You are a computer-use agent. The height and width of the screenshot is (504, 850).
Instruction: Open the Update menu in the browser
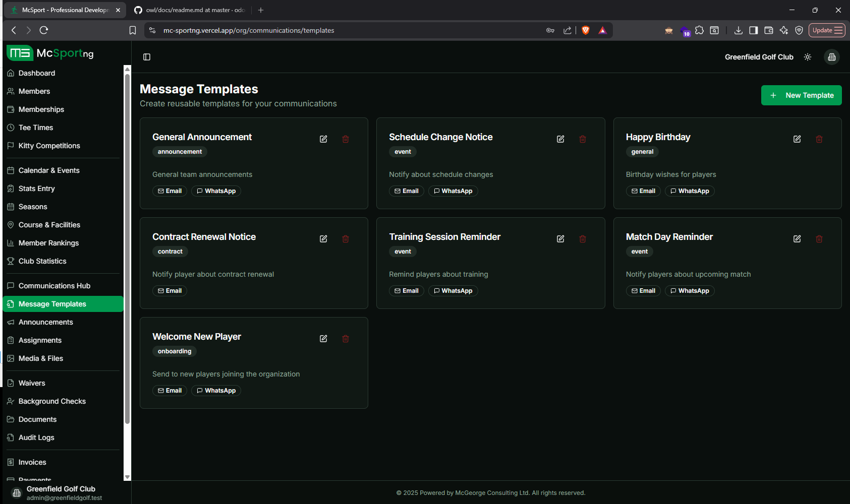(827, 30)
